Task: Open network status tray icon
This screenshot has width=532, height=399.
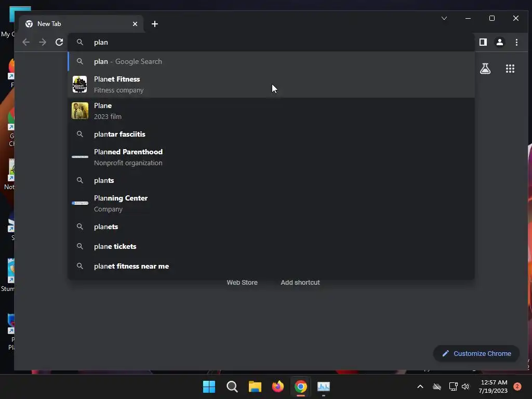Action: click(453, 387)
